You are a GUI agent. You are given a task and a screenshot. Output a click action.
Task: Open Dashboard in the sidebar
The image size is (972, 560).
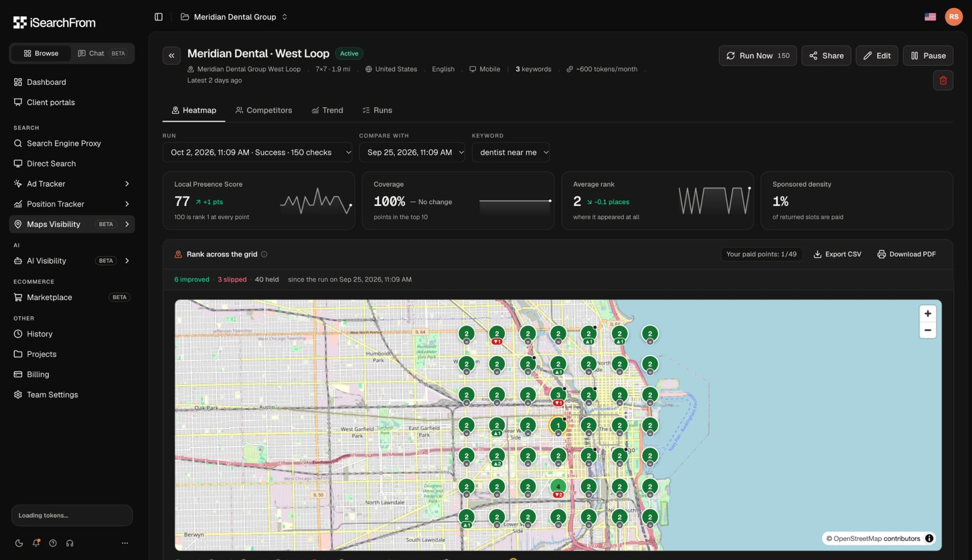click(71, 82)
